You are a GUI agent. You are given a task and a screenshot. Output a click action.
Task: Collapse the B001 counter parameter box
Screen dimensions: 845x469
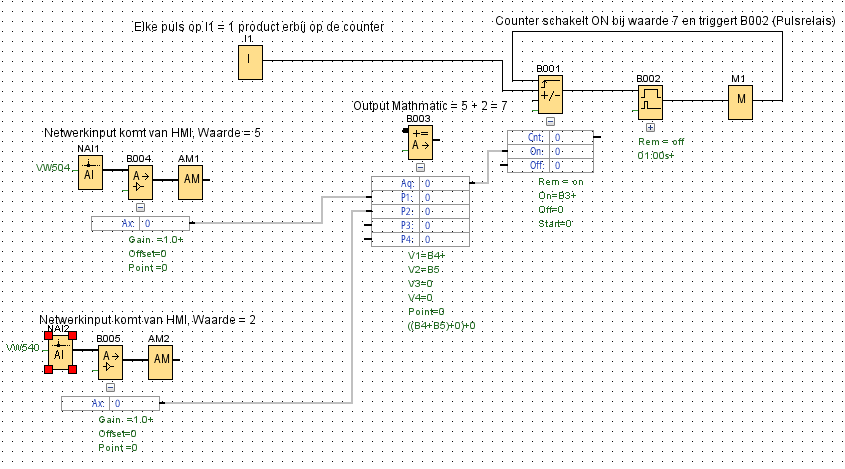550,122
